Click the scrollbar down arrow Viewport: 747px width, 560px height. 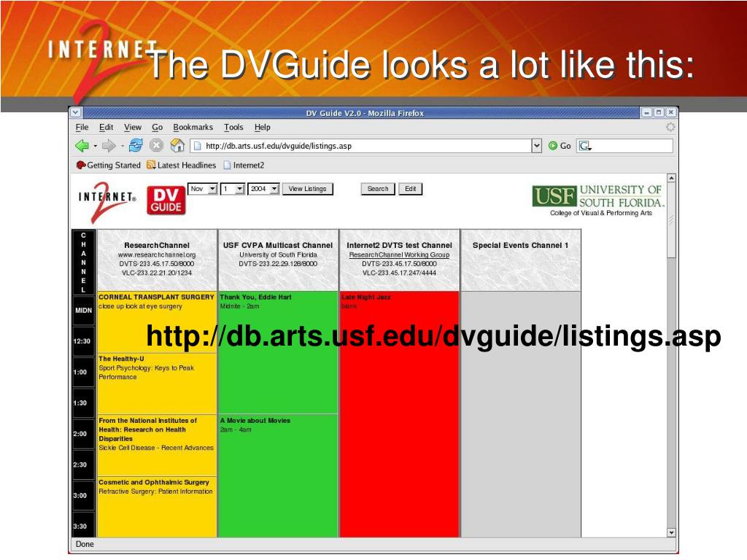point(671,532)
